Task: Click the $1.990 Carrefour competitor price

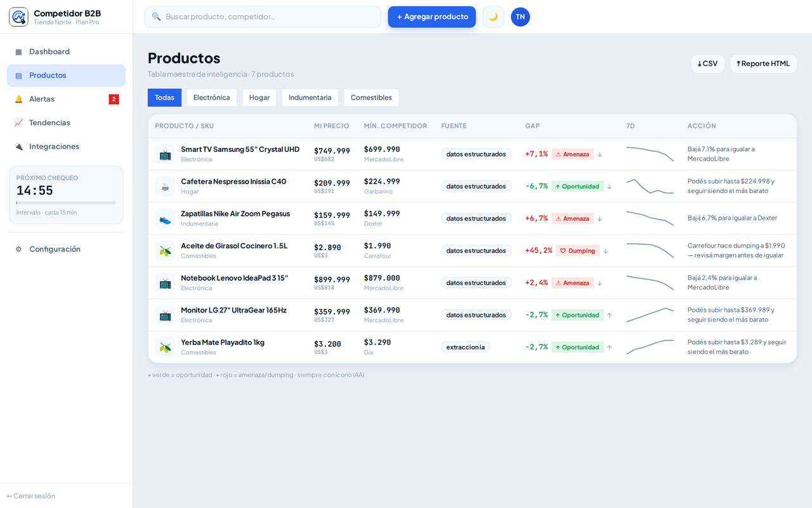Action: click(x=377, y=246)
